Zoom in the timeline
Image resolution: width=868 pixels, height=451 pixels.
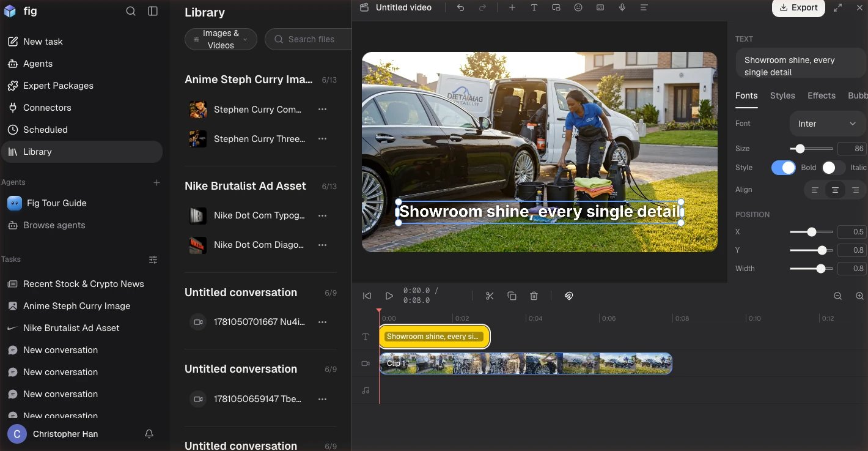point(860,296)
